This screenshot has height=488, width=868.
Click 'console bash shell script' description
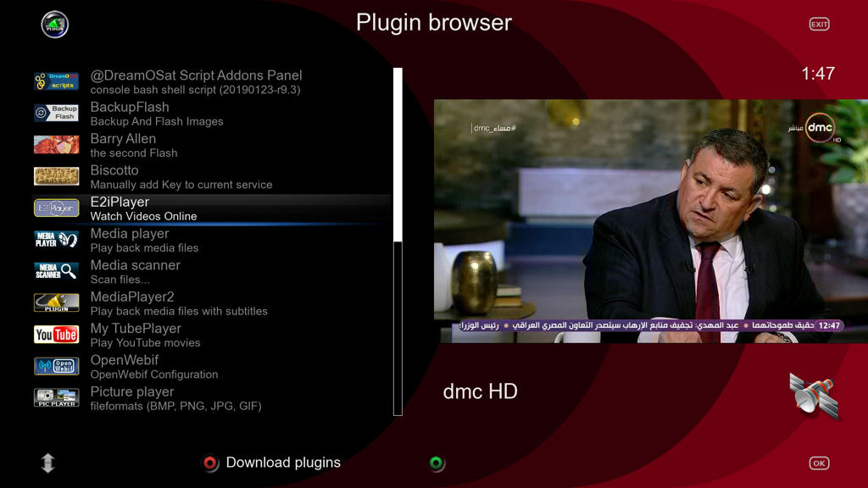coord(195,90)
